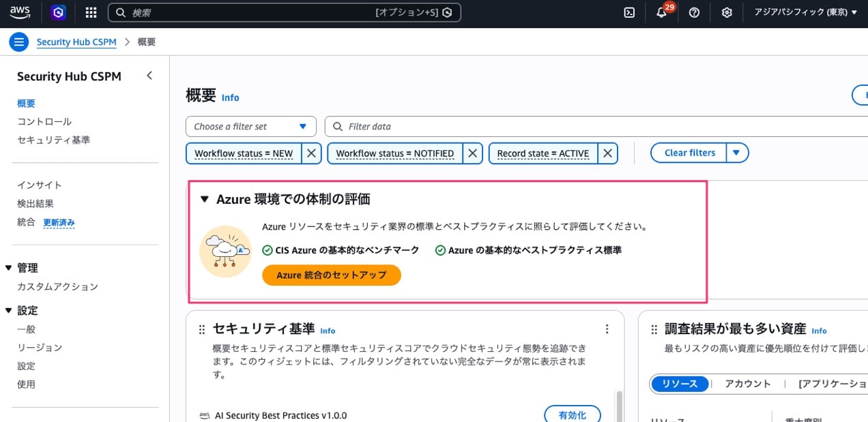Viewport: 868px width, 422px height.
Task: Click Azure の基本的なベストプラクティス標準 text
Action: [x=535, y=250]
